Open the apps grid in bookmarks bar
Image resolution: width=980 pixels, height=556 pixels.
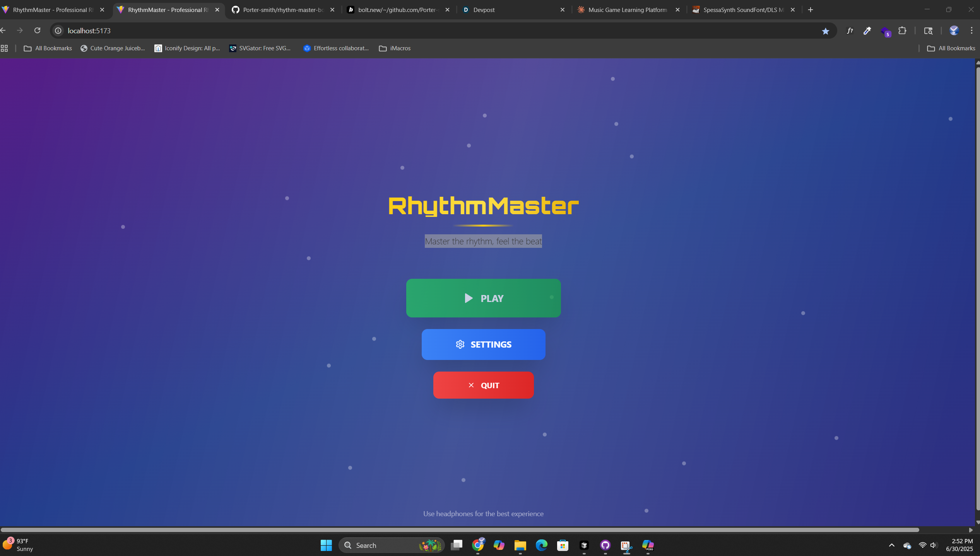(x=4, y=48)
